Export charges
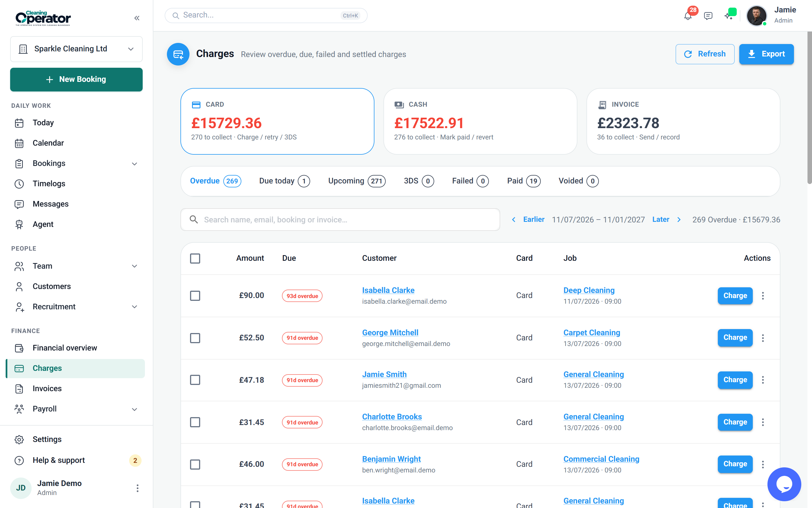This screenshot has width=812, height=508. tap(766, 54)
